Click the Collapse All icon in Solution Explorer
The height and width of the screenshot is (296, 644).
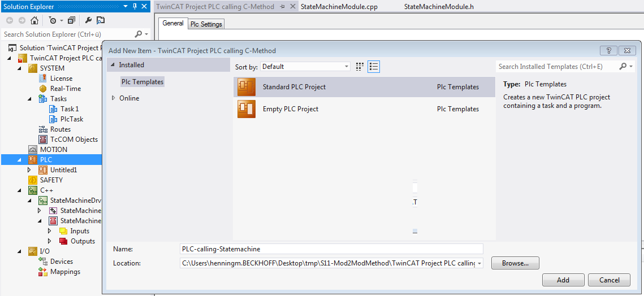[x=72, y=20]
